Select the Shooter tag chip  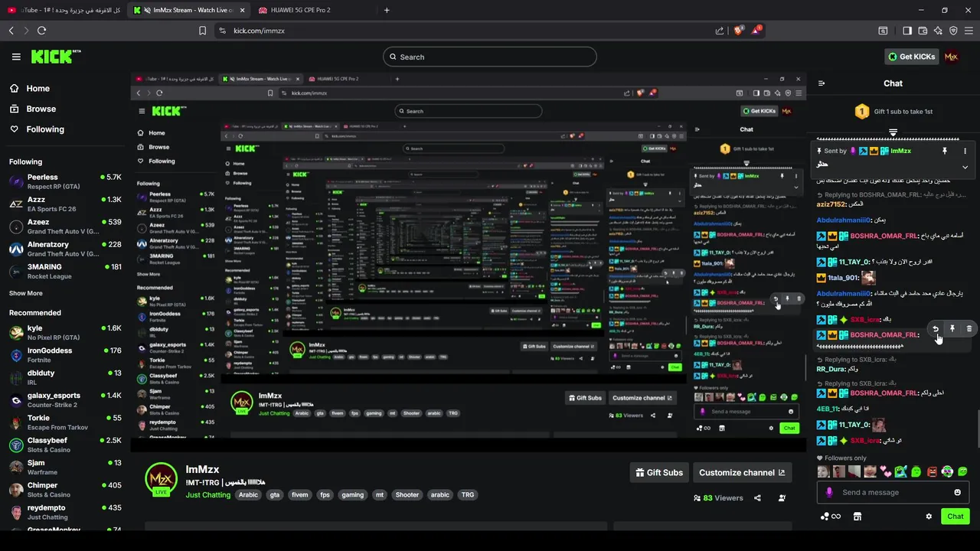[x=407, y=495]
